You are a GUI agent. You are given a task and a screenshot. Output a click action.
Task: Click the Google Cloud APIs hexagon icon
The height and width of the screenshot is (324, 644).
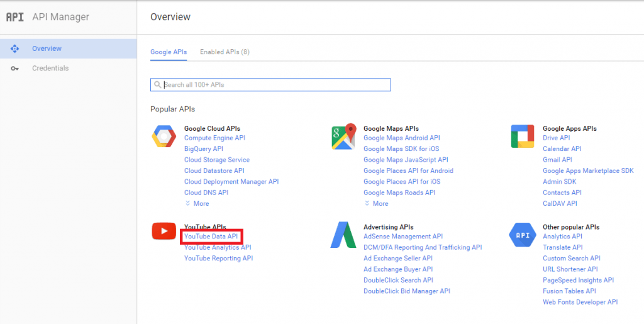pyautogui.click(x=164, y=137)
